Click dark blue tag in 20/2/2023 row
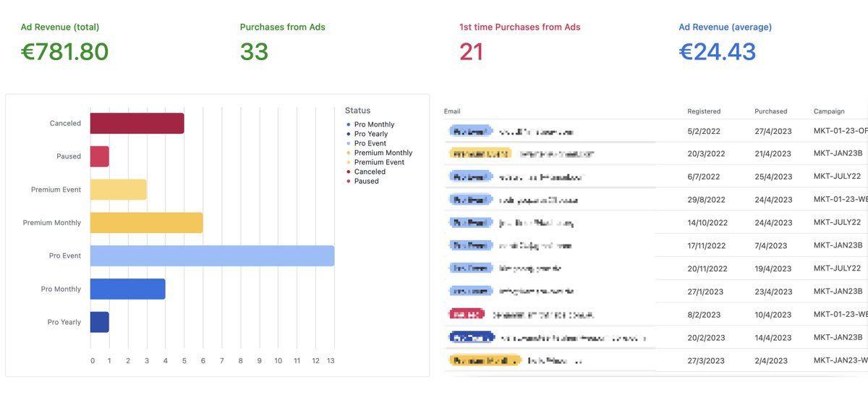Image resolution: width=868 pixels, height=403 pixels. [471, 337]
